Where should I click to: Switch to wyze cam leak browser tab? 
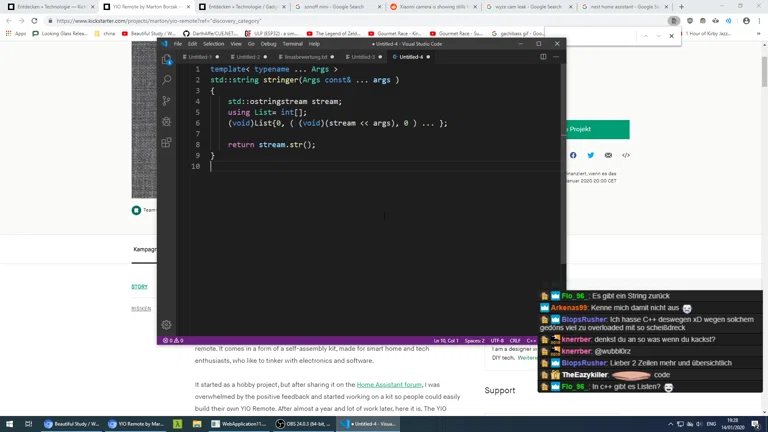[x=528, y=7]
